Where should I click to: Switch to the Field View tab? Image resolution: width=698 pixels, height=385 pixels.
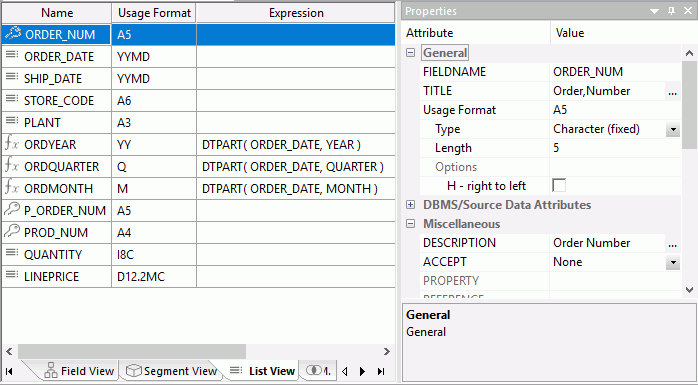(79, 371)
